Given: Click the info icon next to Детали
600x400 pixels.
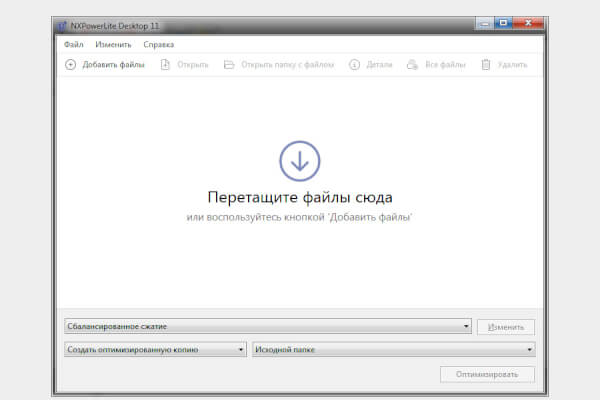Looking at the screenshot, I should [x=354, y=65].
